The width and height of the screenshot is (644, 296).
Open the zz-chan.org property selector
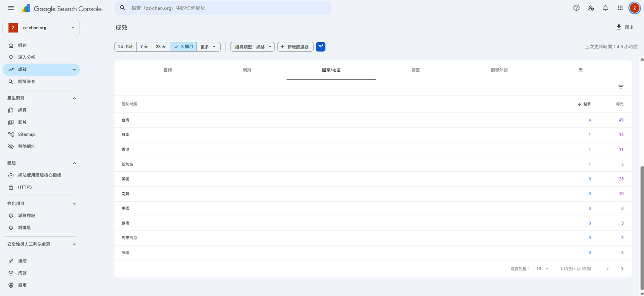41,28
